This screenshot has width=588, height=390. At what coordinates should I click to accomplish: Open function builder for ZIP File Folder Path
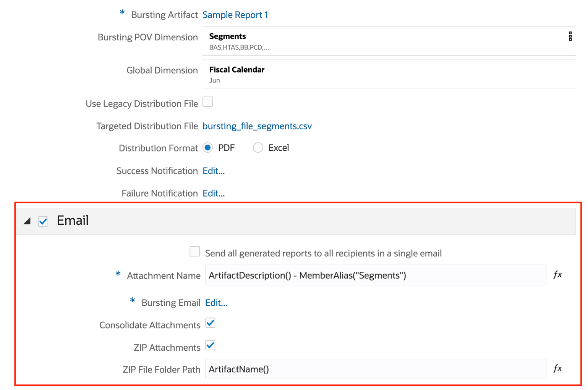pyautogui.click(x=557, y=369)
